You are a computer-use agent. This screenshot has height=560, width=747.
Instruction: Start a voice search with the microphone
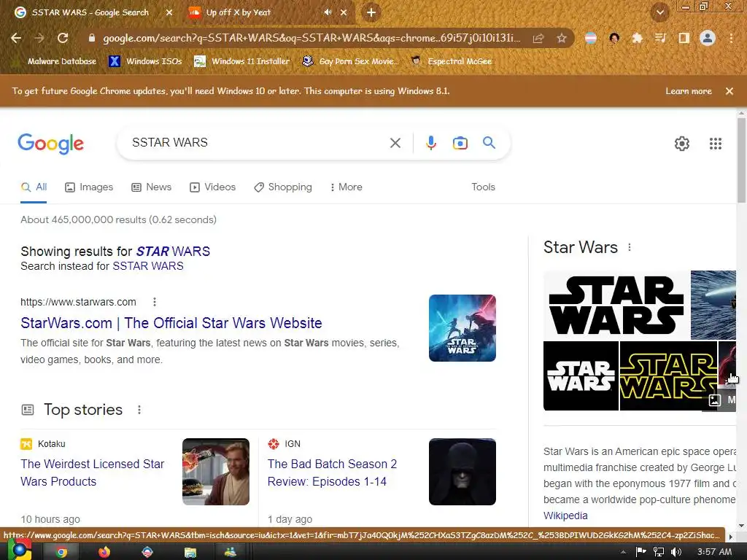coord(430,143)
